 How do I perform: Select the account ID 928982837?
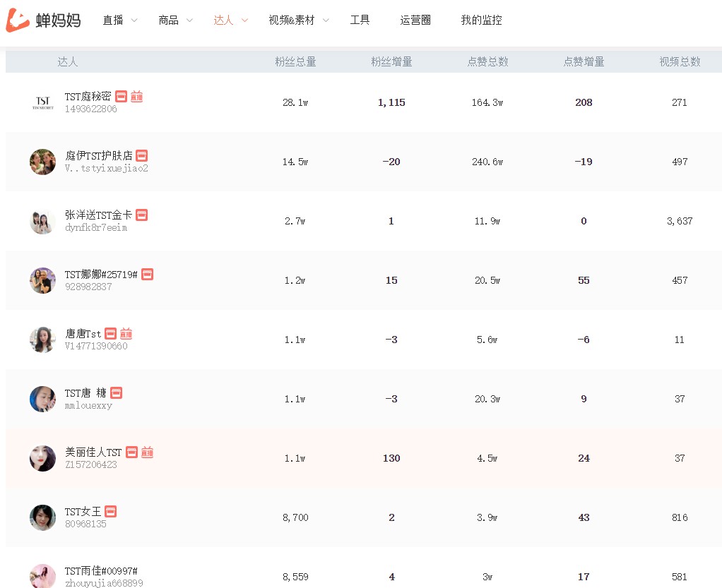pyautogui.click(x=88, y=287)
